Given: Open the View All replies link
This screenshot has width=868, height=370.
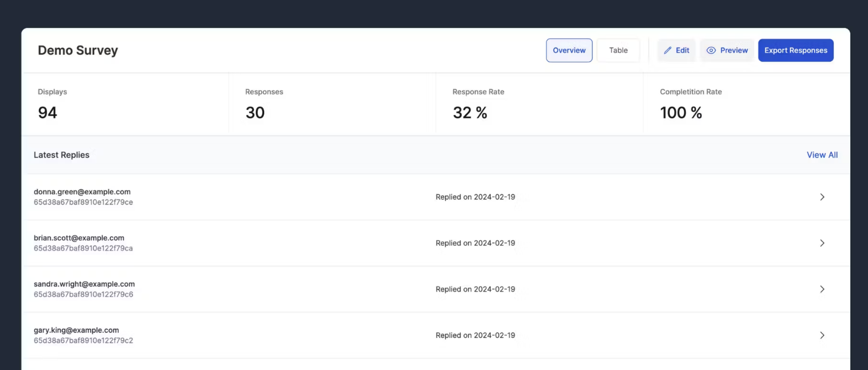Looking at the screenshot, I should pos(822,155).
